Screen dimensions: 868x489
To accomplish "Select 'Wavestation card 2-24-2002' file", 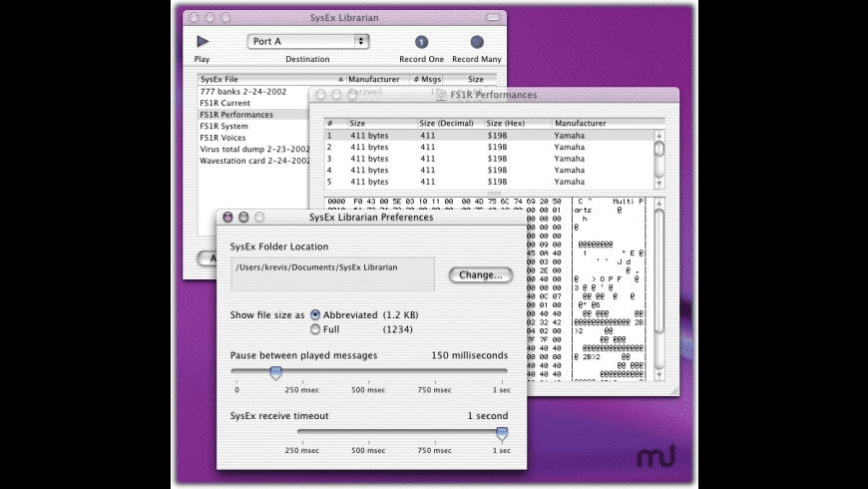I will pos(254,161).
